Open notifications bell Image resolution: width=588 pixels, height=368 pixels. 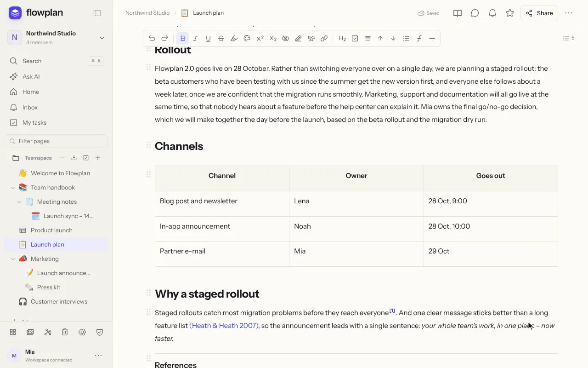point(492,13)
